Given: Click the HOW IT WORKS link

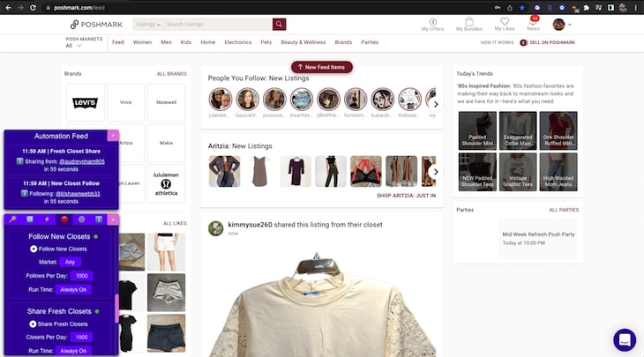Looking at the screenshot, I should click(x=497, y=42).
